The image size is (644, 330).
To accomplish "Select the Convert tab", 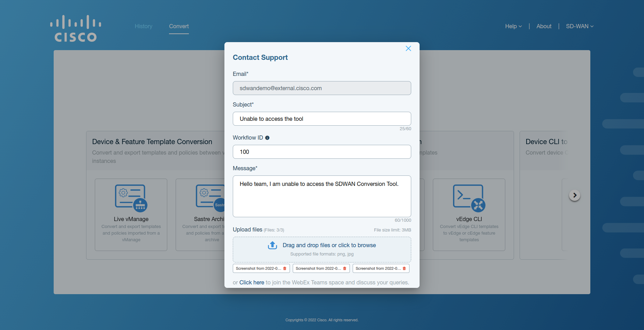I will coord(179,26).
